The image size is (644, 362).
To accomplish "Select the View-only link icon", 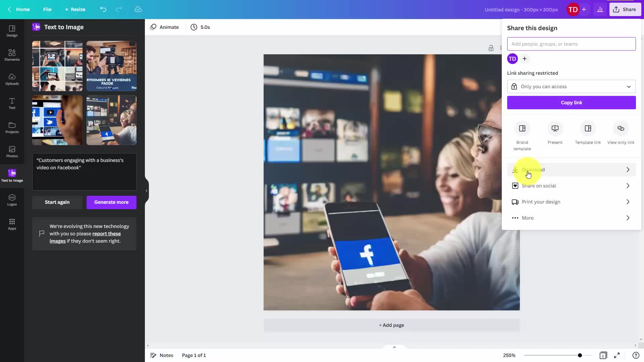I will click(621, 129).
